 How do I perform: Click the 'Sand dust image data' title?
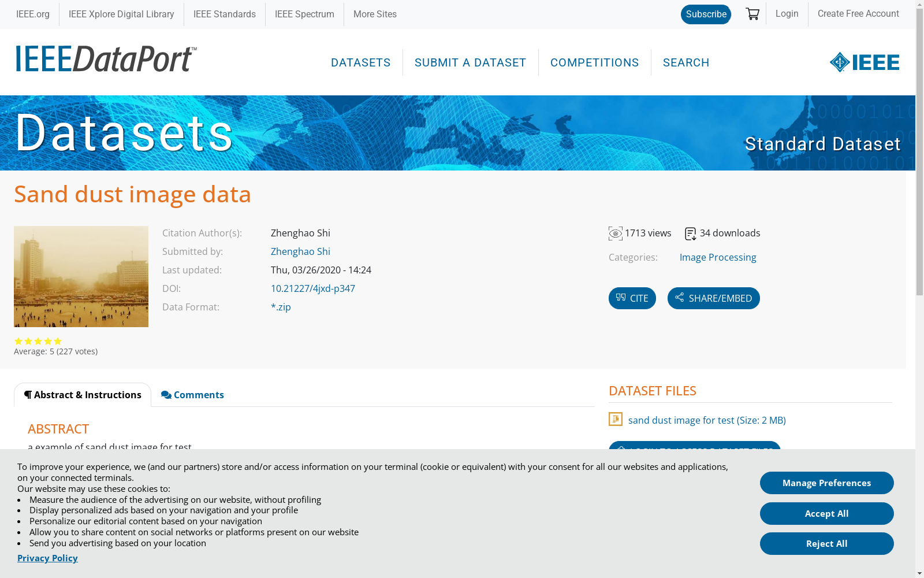(x=133, y=194)
